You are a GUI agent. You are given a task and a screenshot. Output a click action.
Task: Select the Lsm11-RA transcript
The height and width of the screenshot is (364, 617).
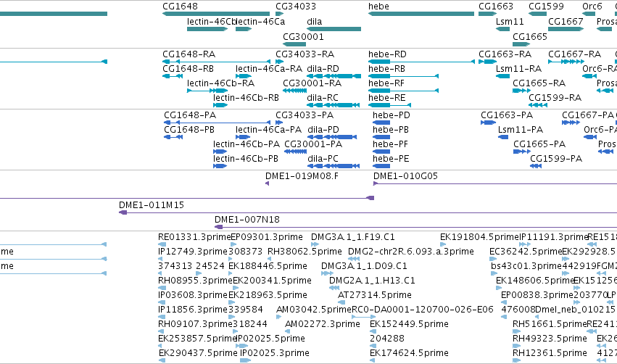pos(502,76)
